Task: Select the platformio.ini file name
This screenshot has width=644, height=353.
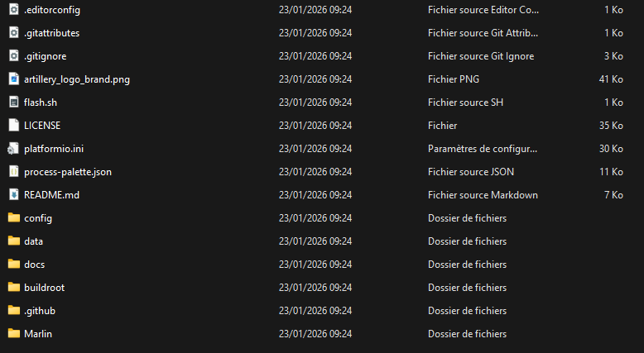Action: point(54,149)
